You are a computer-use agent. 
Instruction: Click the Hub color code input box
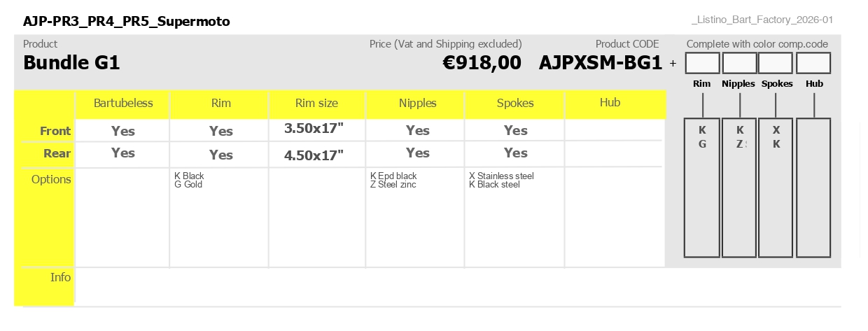pos(813,63)
